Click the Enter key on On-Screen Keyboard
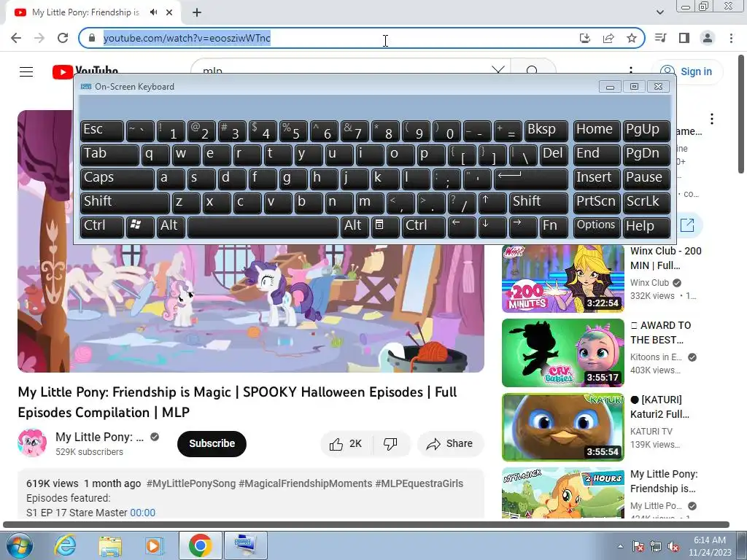The width and height of the screenshot is (747, 560). click(531, 179)
